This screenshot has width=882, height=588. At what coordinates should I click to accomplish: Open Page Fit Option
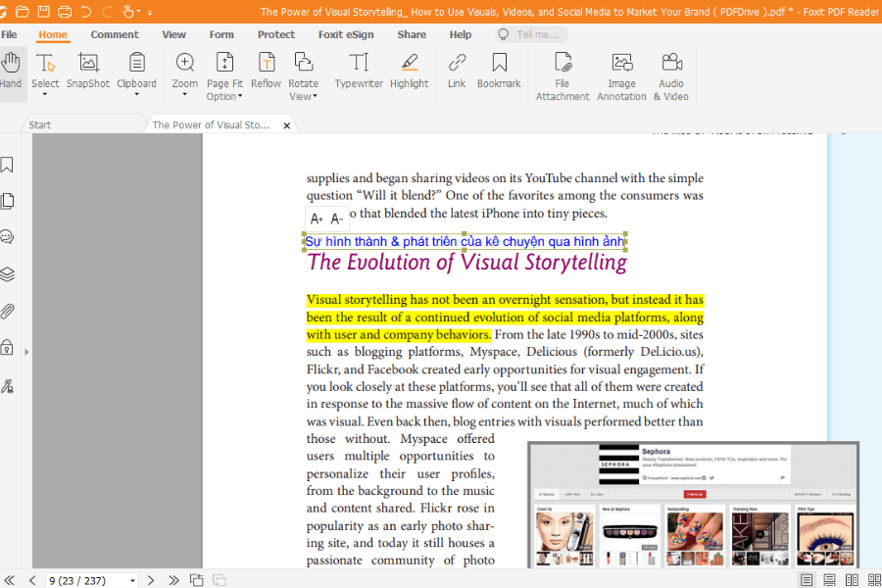coord(224,76)
